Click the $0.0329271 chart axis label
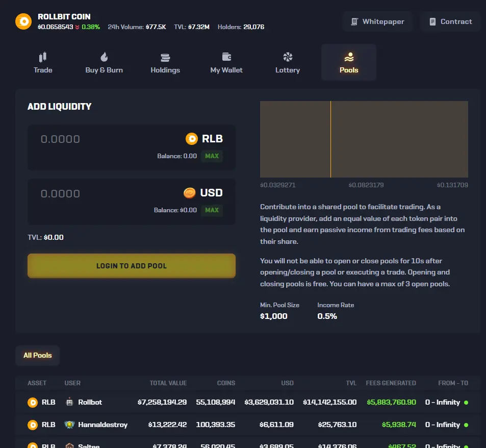This screenshot has height=448, width=486. click(x=278, y=185)
